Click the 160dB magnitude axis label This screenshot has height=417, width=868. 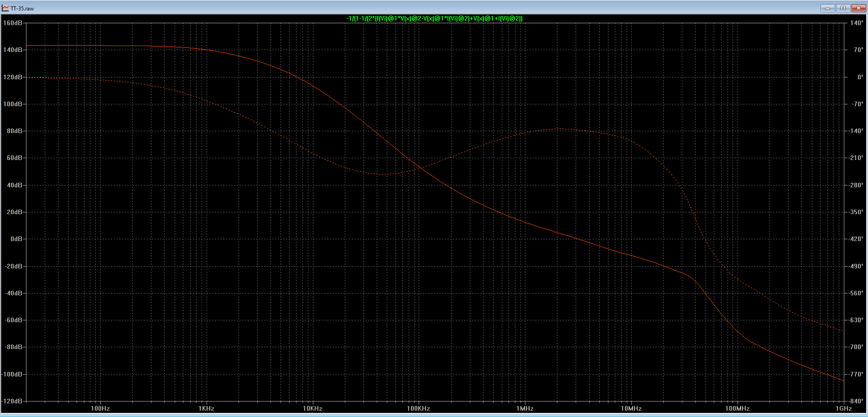[12, 23]
